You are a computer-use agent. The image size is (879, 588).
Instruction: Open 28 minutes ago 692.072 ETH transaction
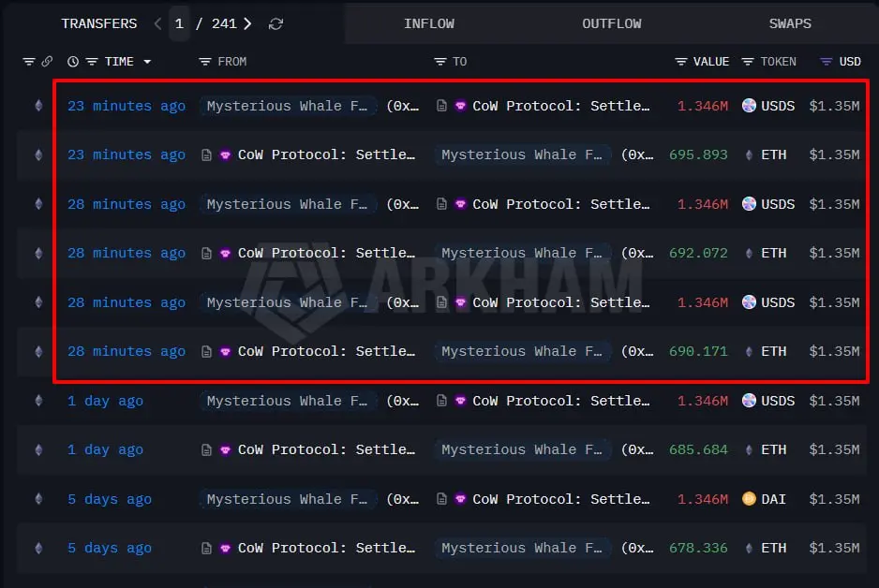tap(127, 253)
